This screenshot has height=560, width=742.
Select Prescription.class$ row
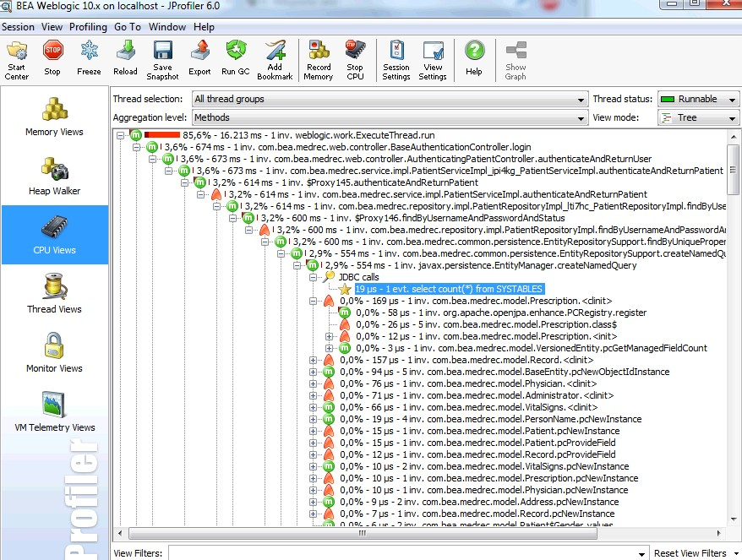click(487, 324)
